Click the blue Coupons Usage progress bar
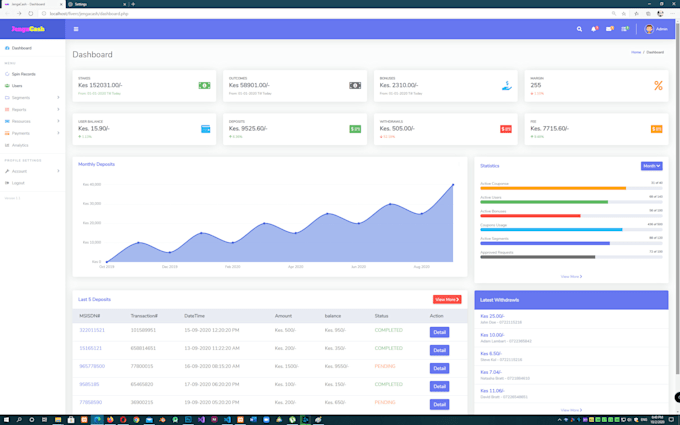The image size is (680, 425). click(551, 230)
